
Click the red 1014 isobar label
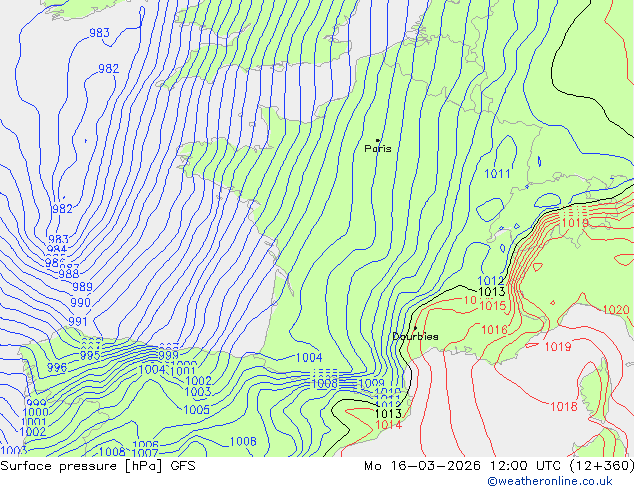click(x=388, y=425)
